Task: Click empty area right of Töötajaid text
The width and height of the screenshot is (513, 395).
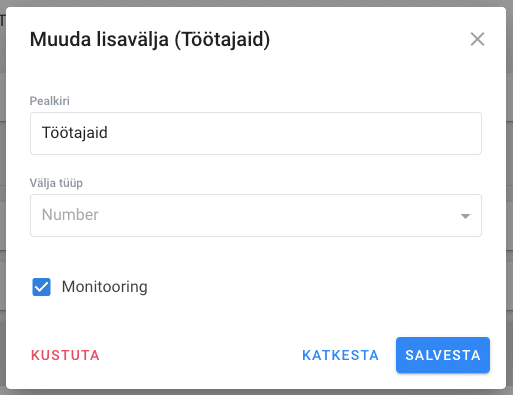Action: [x=293, y=133]
